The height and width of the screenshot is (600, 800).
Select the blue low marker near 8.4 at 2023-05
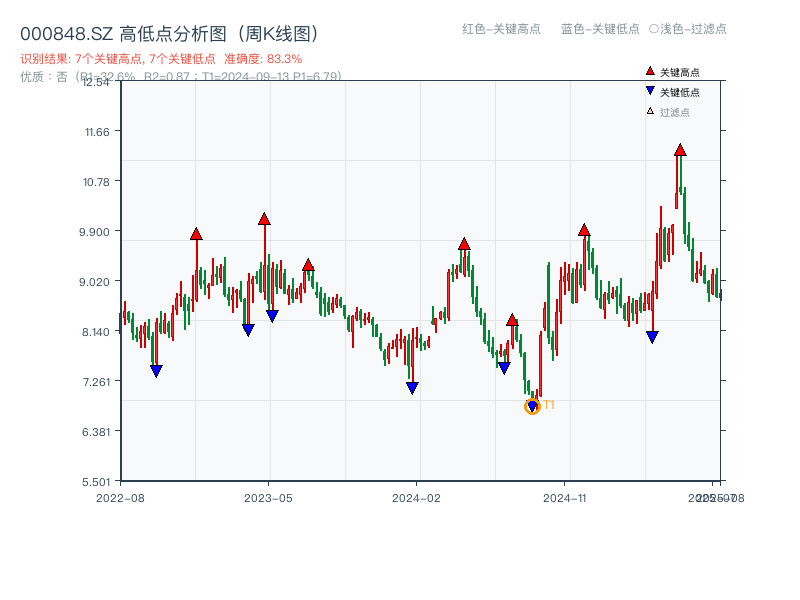coord(272,316)
